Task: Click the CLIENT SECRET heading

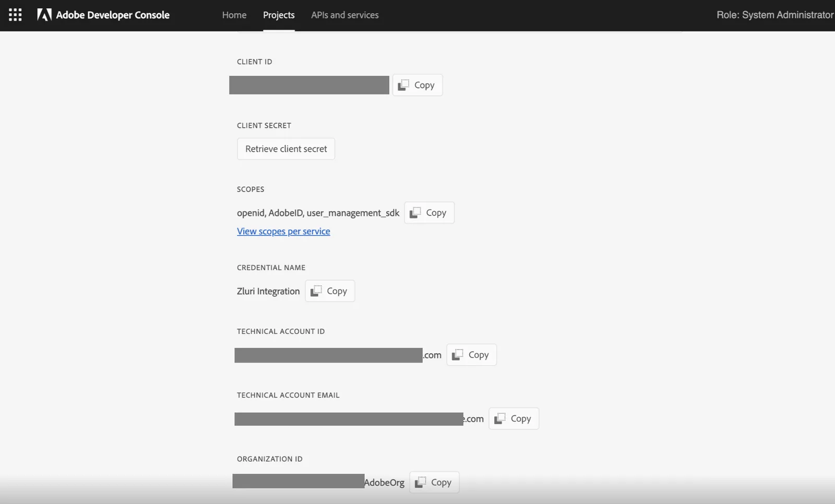Action: tap(264, 125)
